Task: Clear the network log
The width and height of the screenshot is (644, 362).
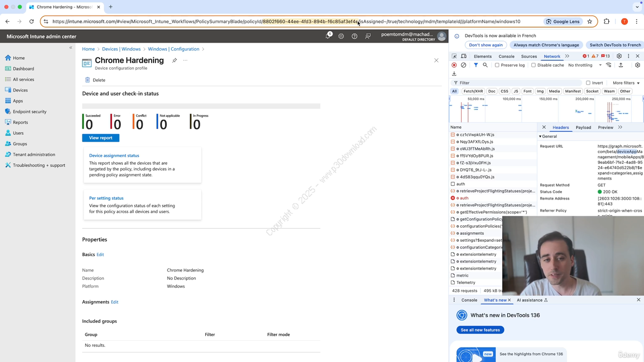Action: click(x=463, y=65)
